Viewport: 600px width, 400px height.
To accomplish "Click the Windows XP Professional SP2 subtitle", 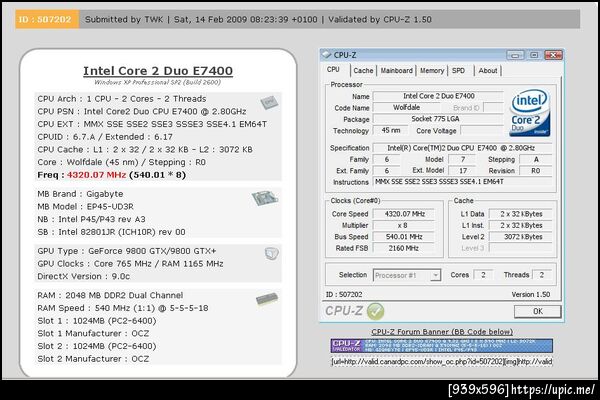I will coord(158,82).
